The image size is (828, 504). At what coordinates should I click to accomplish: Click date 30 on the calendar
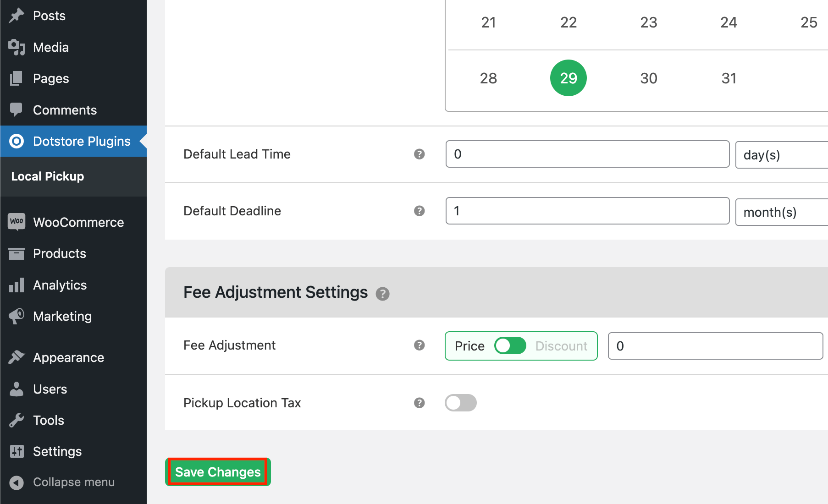(648, 78)
